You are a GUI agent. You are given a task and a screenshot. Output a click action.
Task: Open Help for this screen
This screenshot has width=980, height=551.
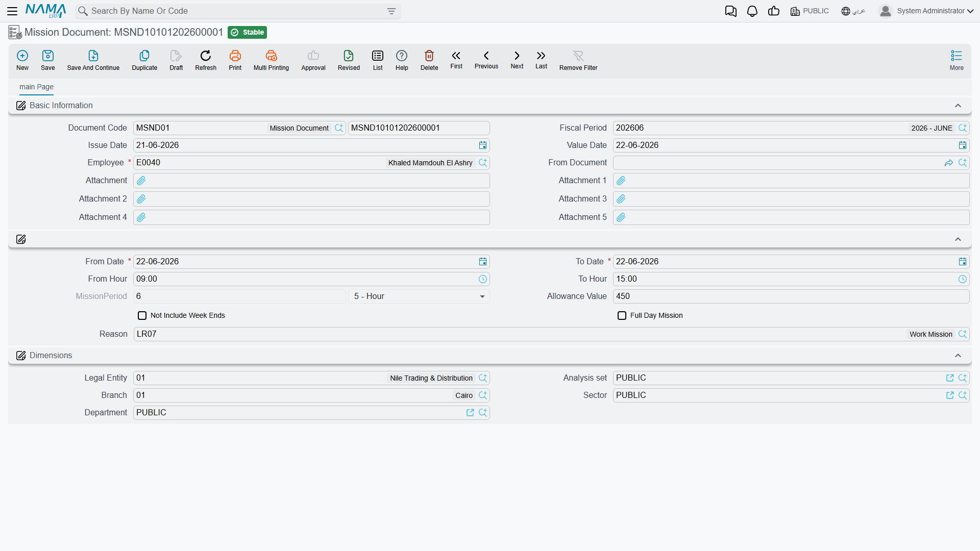tap(402, 60)
